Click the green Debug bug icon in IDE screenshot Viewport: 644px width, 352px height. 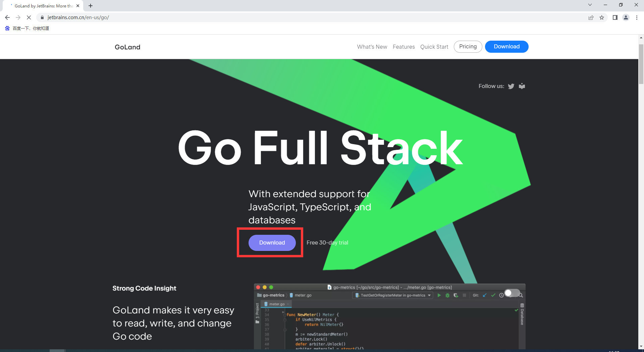click(x=447, y=295)
